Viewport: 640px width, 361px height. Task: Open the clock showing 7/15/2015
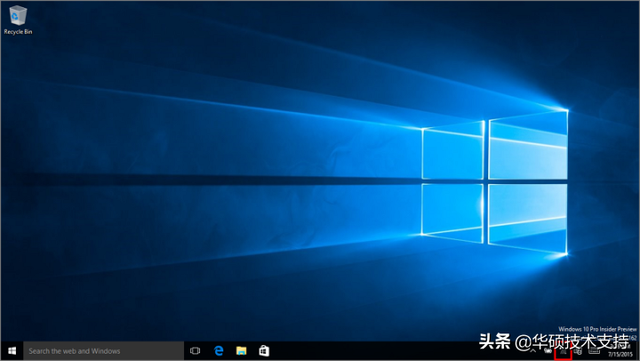click(x=620, y=351)
